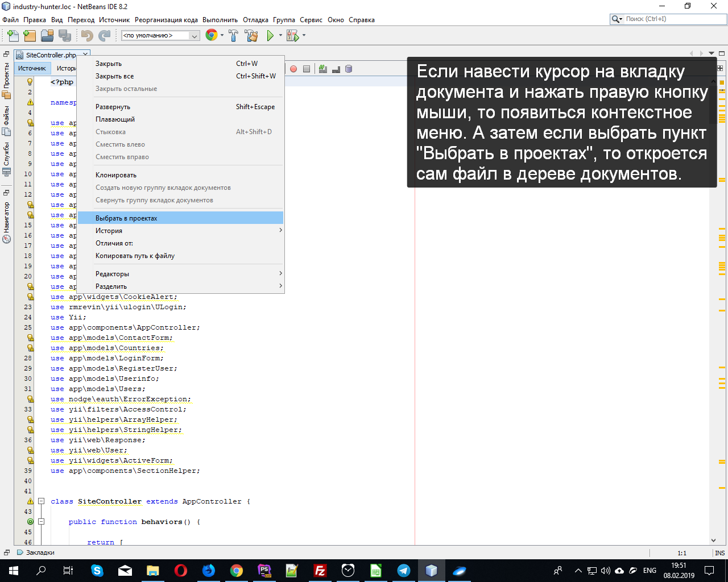Open Windows Start menu
This screenshot has width=728, height=582.
13,571
